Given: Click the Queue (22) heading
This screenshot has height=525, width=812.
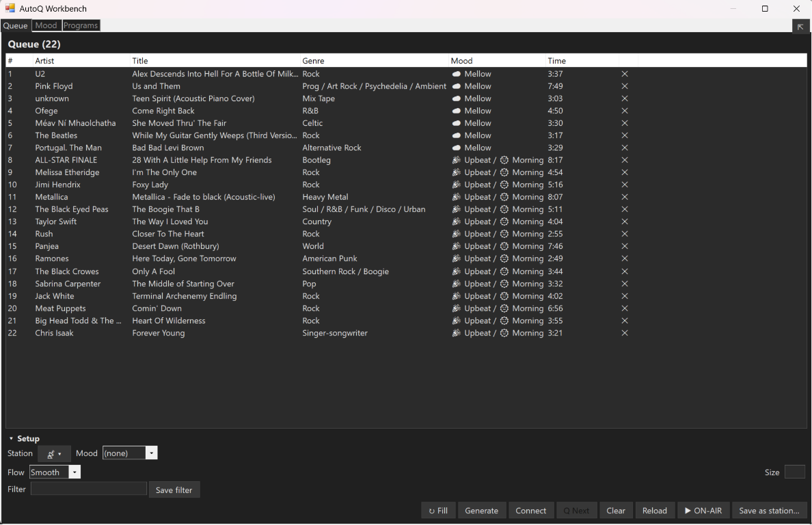Looking at the screenshot, I should point(34,44).
